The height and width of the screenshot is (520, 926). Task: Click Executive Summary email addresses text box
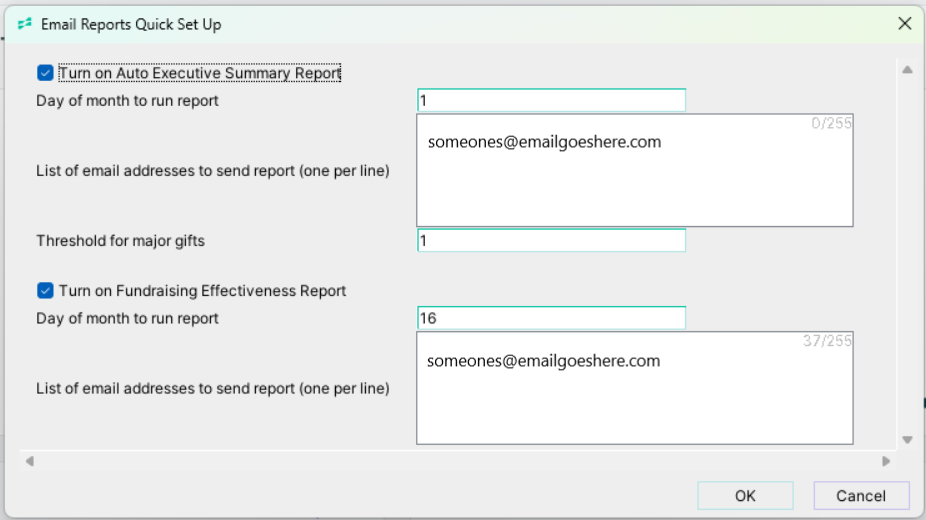click(x=634, y=170)
